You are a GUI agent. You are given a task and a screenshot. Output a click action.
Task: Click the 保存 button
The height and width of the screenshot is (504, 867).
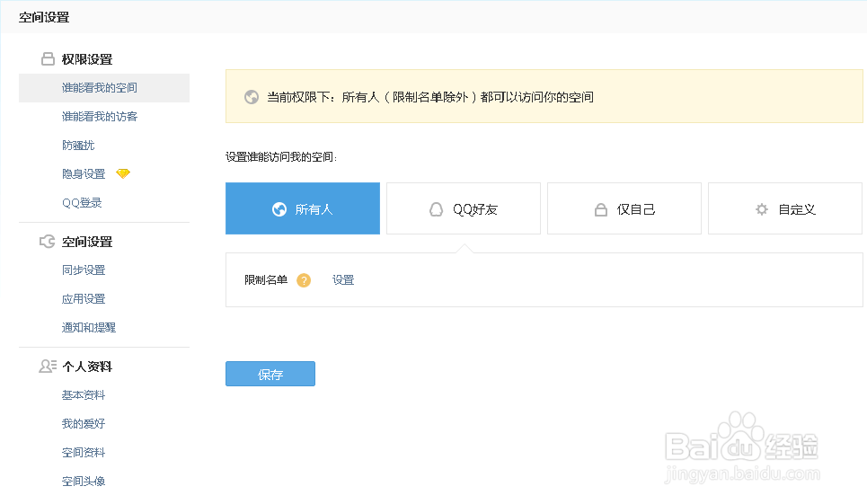tap(270, 374)
